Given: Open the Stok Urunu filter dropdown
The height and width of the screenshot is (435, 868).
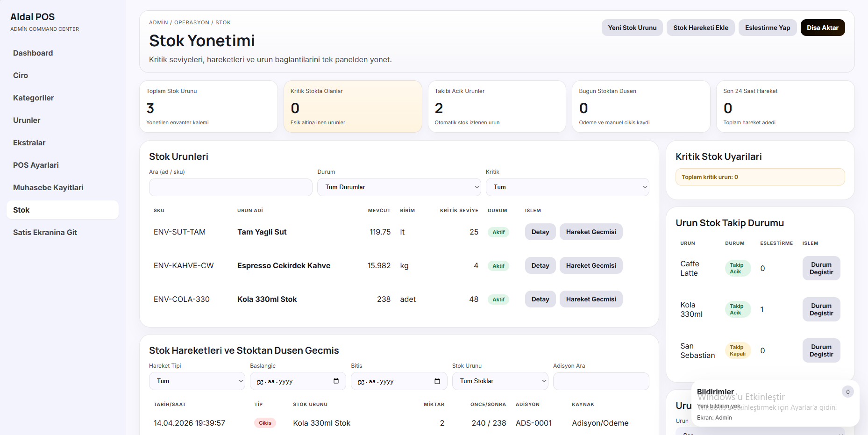Looking at the screenshot, I should pyautogui.click(x=500, y=381).
